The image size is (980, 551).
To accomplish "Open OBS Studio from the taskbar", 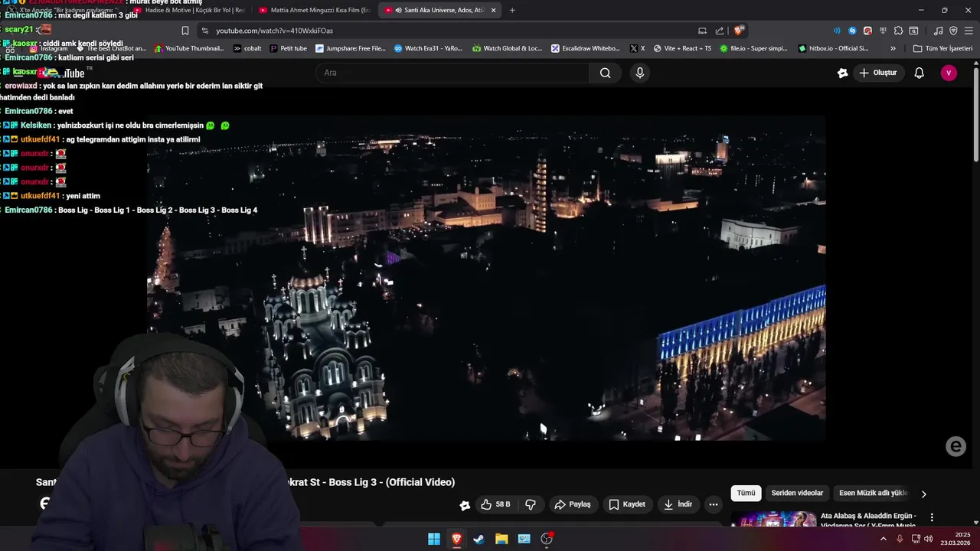I will (x=547, y=539).
